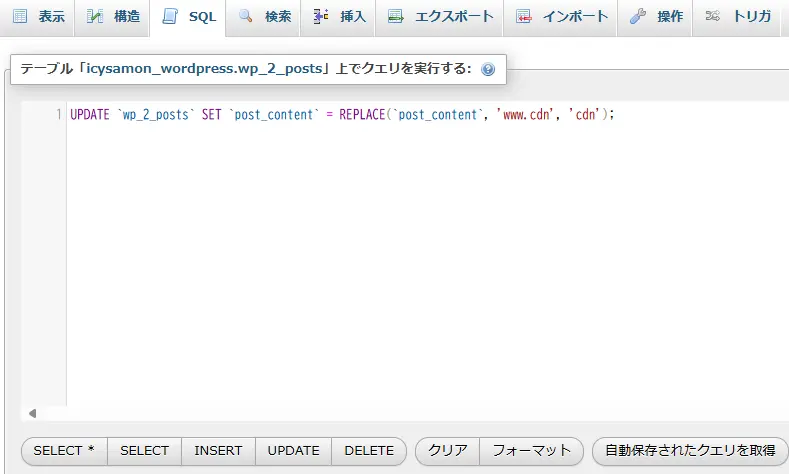
Task: Click the UPDATE template button
Action: [293, 451]
